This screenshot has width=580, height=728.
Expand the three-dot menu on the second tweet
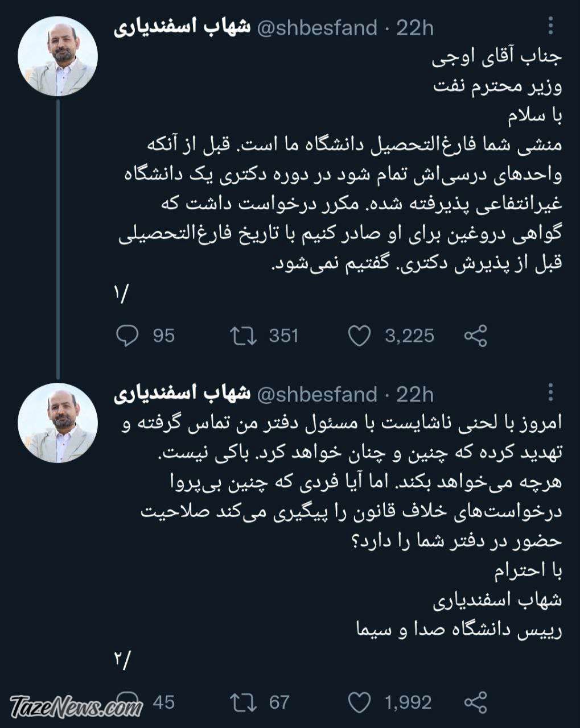(x=550, y=392)
